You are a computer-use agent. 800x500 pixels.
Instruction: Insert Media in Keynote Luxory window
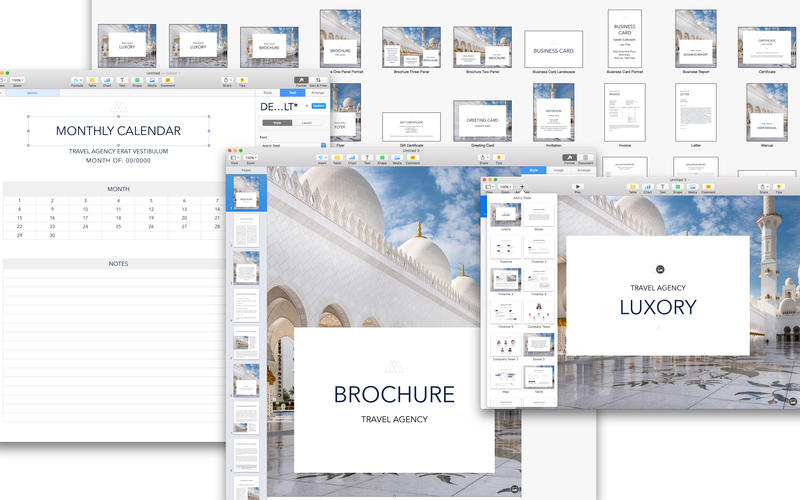click(x=692, y=188)
